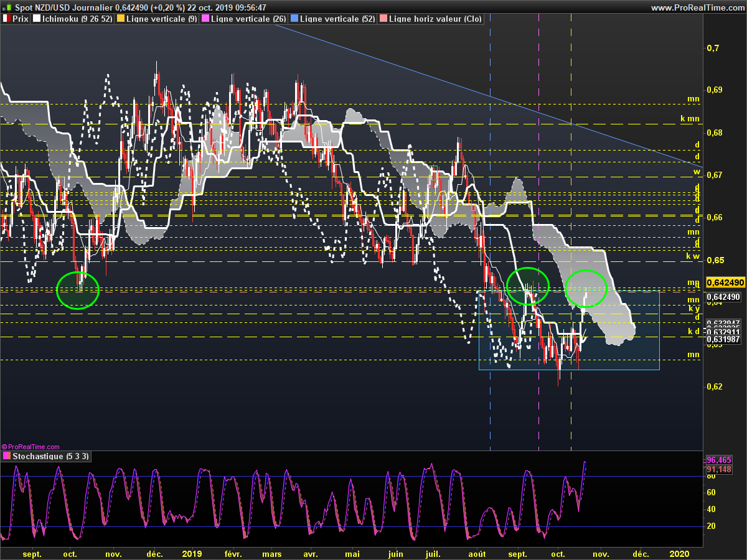
Task: Click the green circle near October 2018 low
Action: [x=78, y=290]
